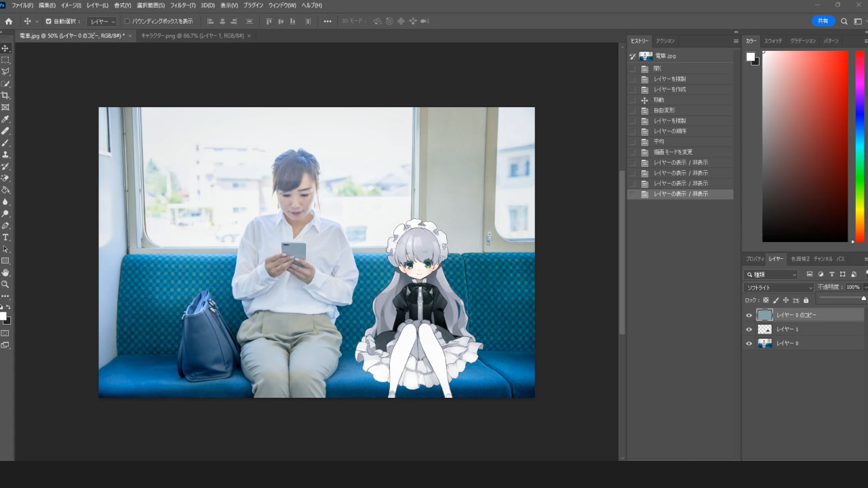Open the 種類 layer filter dropdown

pyautogui.click(x=771, y=274)
